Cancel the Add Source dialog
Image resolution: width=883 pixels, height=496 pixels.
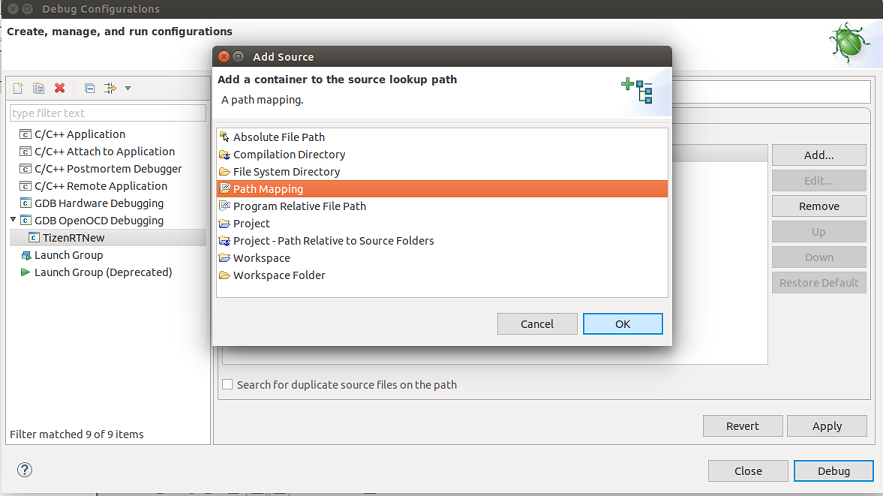pos(537,324)
